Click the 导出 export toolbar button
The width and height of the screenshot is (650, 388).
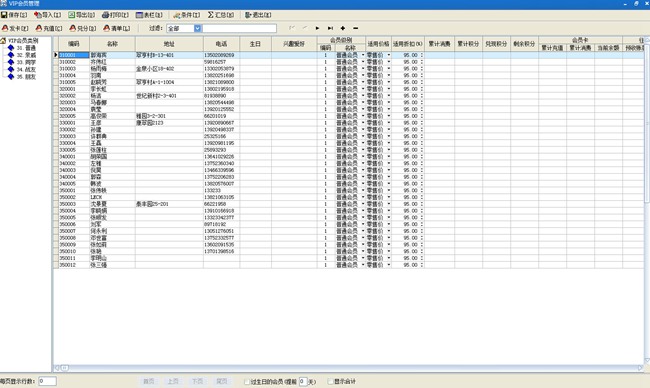coord(82,15)
